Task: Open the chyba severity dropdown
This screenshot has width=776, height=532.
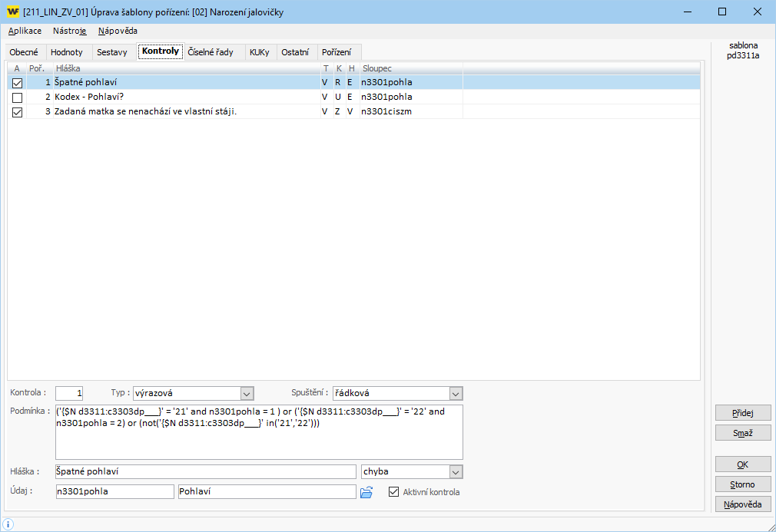Action: pyautogui.click(x=456, y=471)
